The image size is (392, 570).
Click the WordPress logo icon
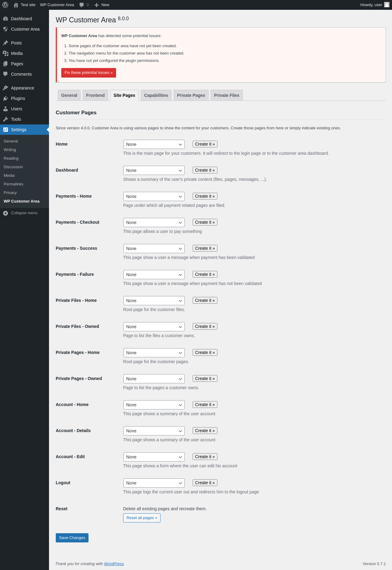(5, 5)
